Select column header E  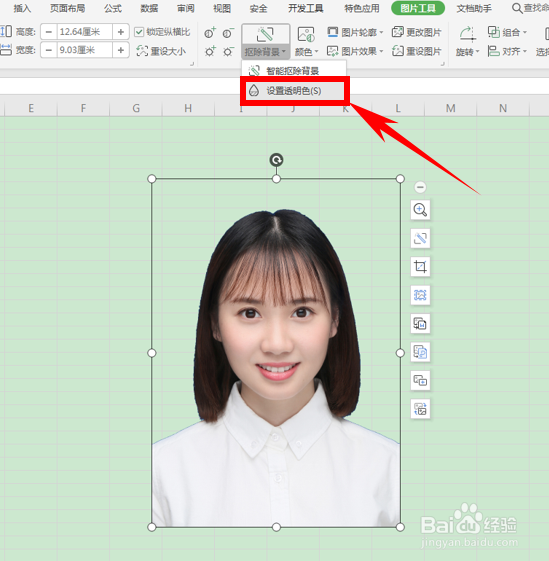(31, 108)
